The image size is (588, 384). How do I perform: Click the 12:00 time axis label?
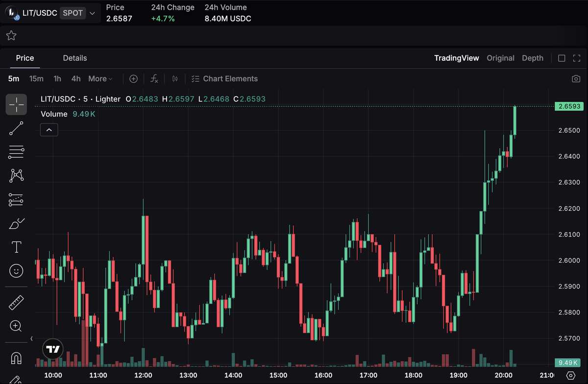[143, 376]
